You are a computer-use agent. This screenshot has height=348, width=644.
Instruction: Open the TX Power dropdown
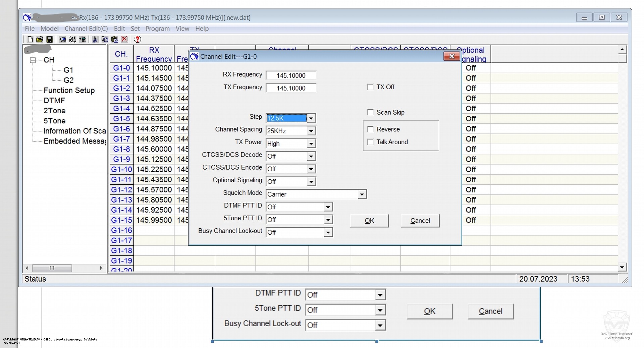[x=311, y=144]
